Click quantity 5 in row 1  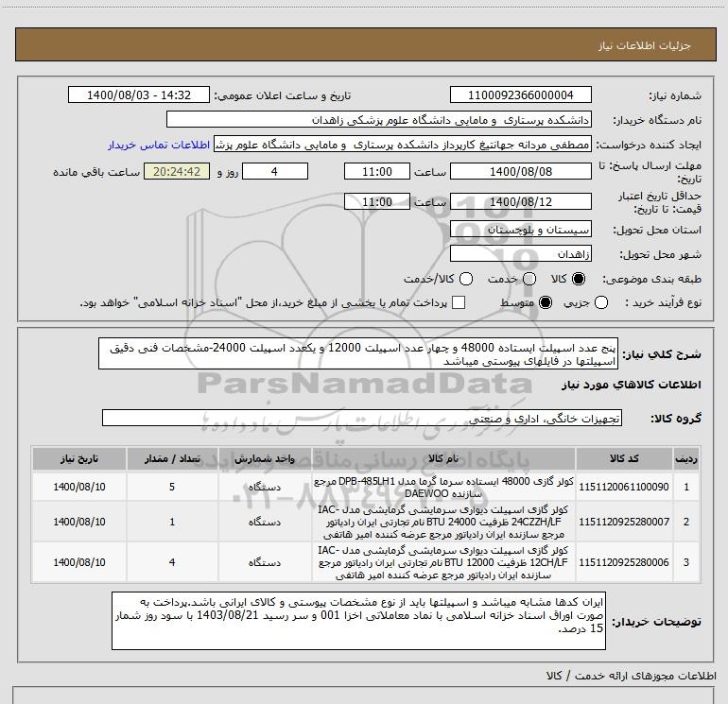click(x=172, y=487)
